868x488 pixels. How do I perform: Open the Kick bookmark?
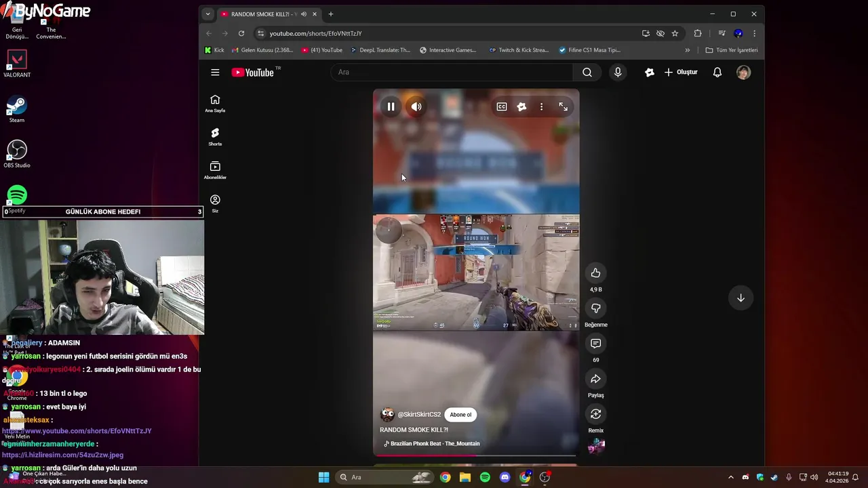214,50
